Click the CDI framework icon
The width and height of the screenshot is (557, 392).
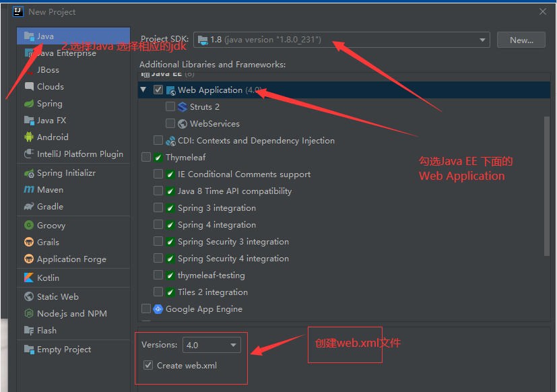[x=170, y=141]
